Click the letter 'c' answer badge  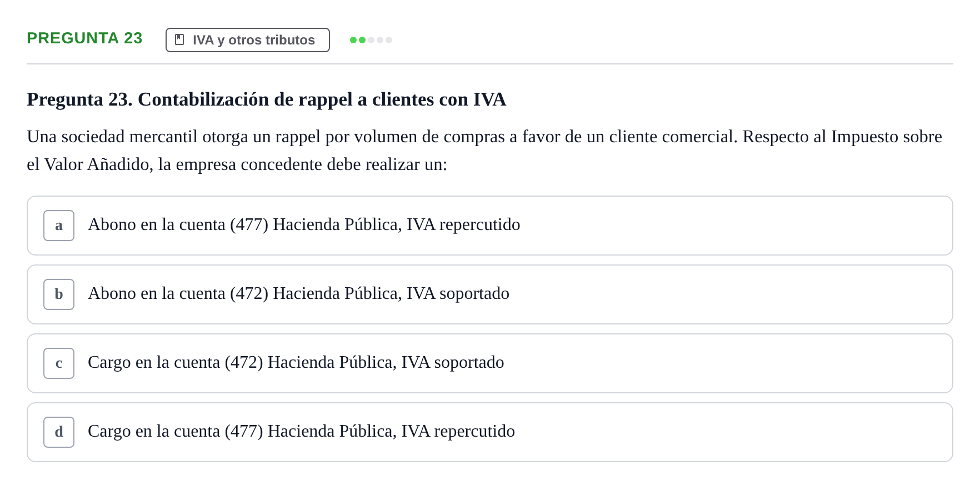[x=59, y=363]
